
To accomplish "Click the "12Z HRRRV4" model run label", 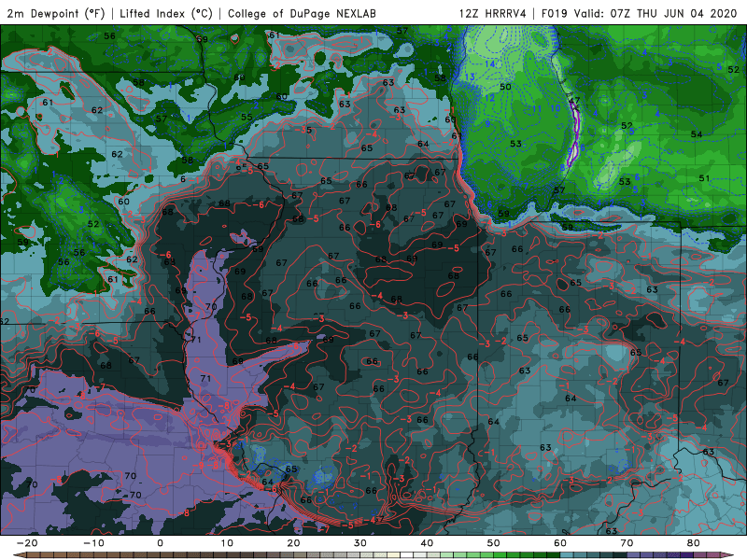I will 493,13.
